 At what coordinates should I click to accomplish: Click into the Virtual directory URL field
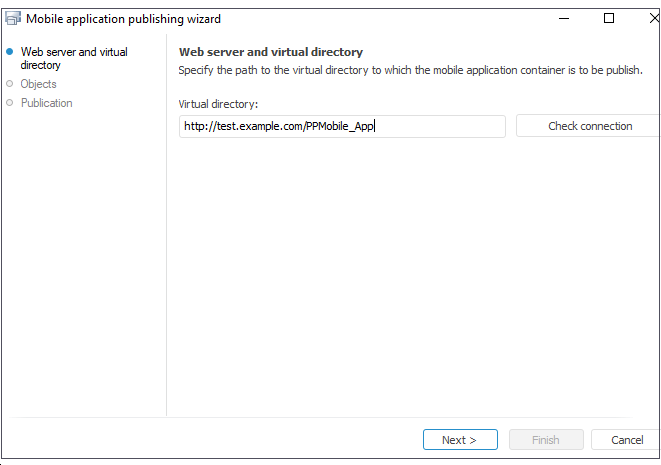click(x=342, y=126)
